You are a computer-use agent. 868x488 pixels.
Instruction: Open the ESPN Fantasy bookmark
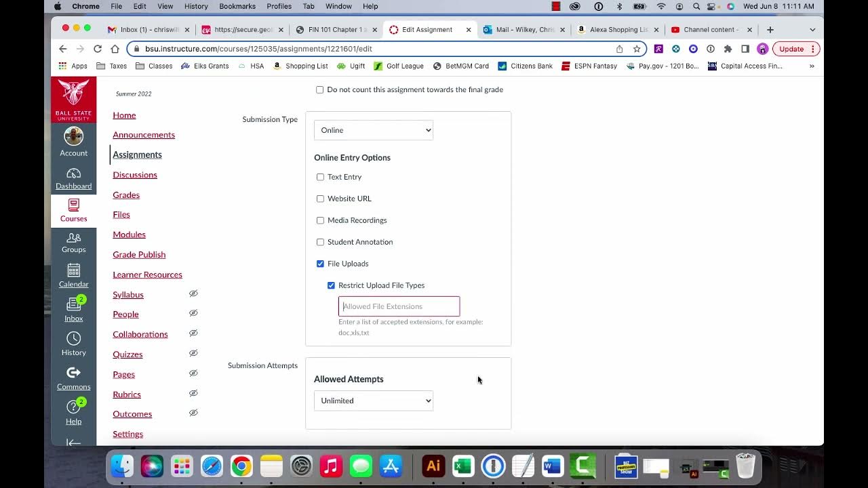click(589, 66)
